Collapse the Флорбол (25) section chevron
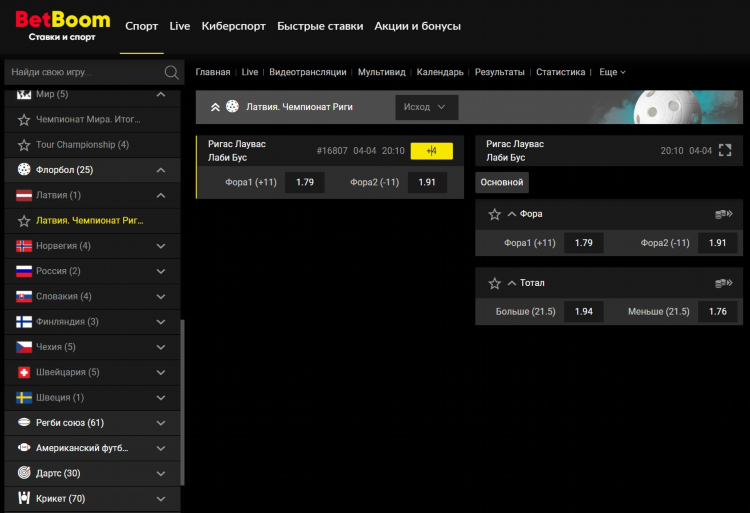The width and height of the screenshot is (750, 513). pyautogui.click(x=161, y=170)
